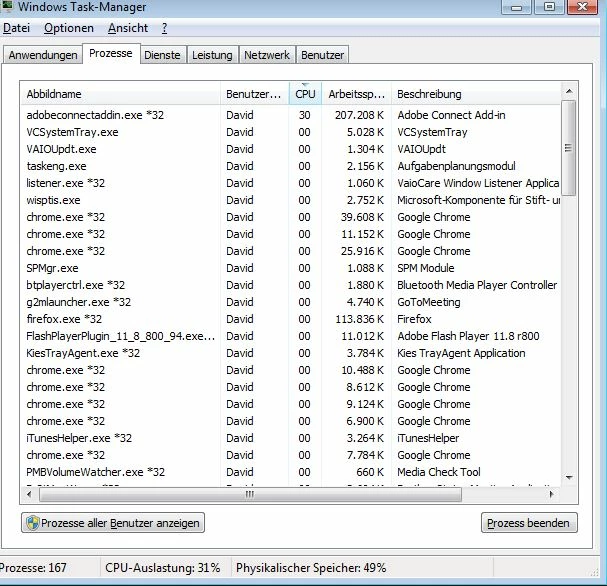This screenshot has height=586, width=607.
Task: Click the vertical scrollbar thumb
Action: [x=568, y=148]
